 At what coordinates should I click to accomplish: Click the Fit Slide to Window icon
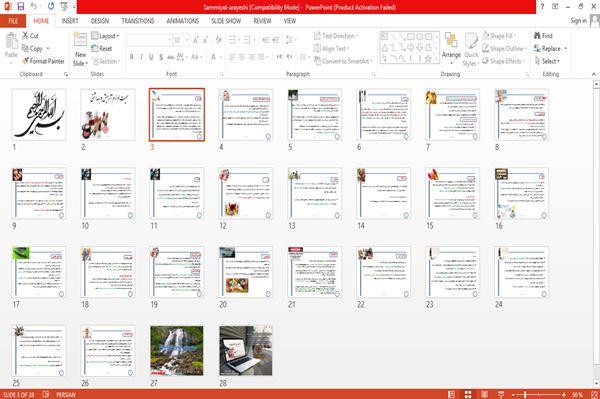(593, 394)
